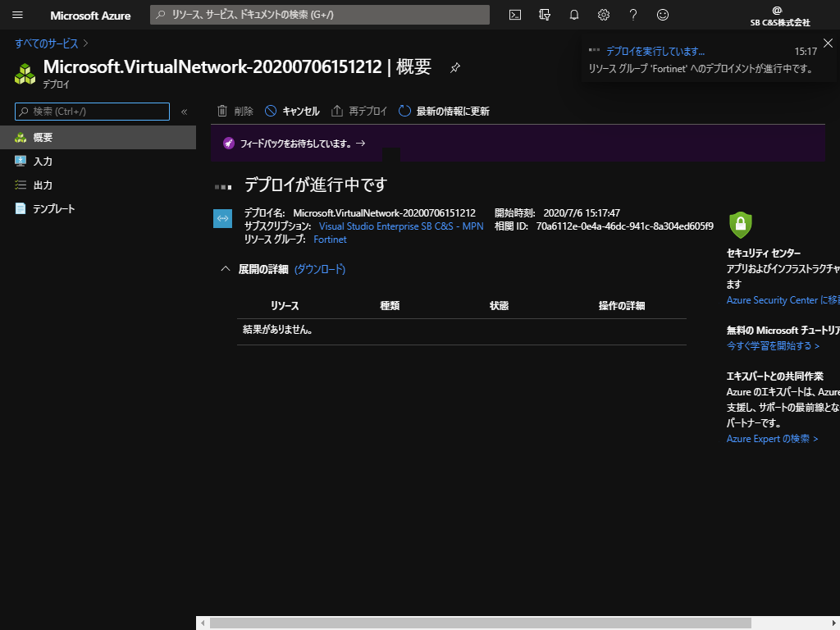Click Azure Expert の検索 link

772,439
